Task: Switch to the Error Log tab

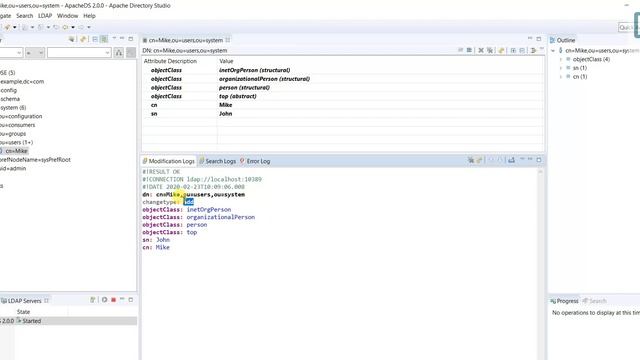Action: (255, 161)
